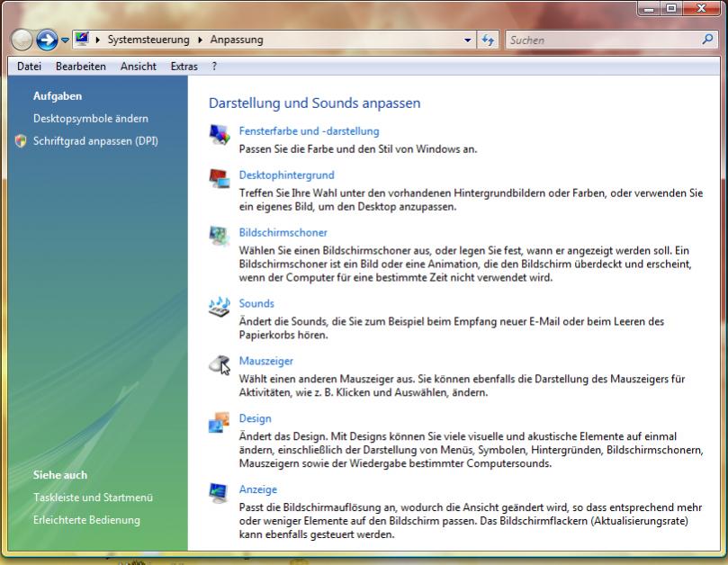Click heading 'Darstellung und Sounds anpassen'
Image resolution: width=728 pixels, height=565 pixels.
click(314, 103)
